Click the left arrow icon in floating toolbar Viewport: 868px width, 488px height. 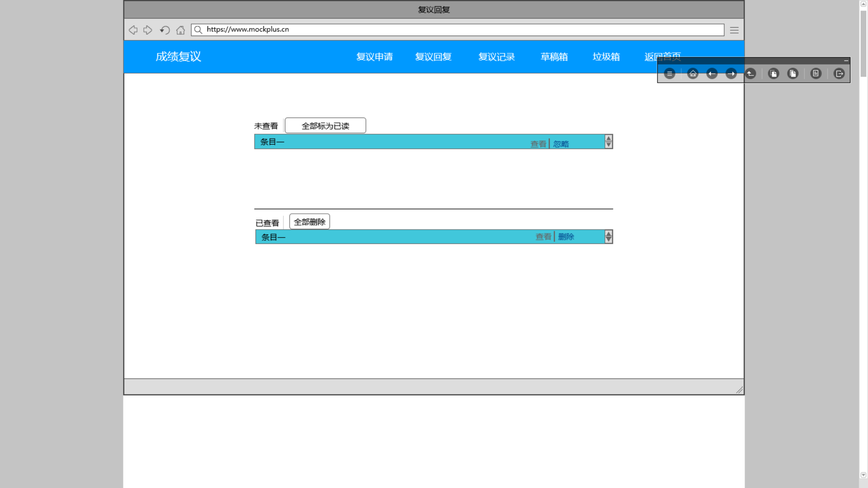(x=712, y=74)
